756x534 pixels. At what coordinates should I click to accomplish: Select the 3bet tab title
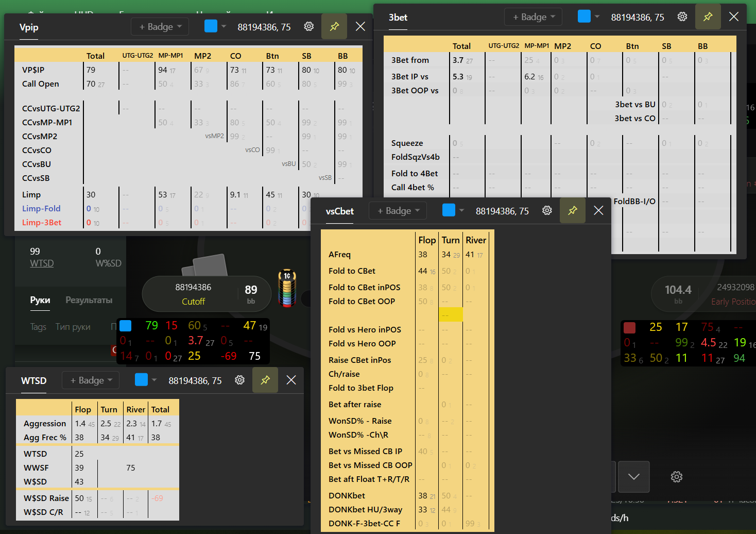[398, 17]
